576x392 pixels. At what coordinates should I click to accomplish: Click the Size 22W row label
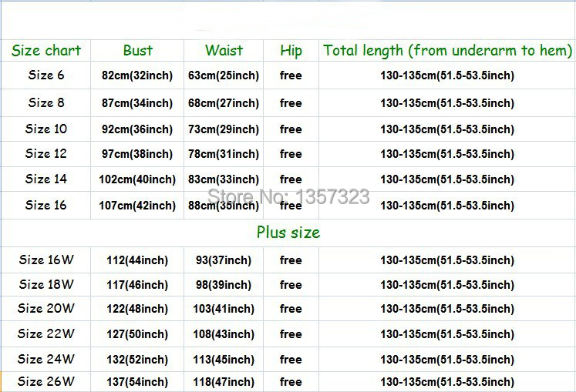46,334
